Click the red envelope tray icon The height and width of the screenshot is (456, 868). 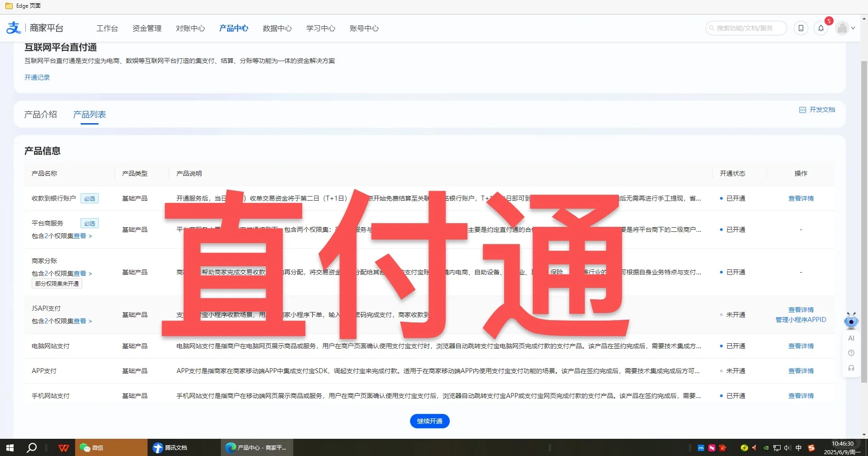click(723, 448)
